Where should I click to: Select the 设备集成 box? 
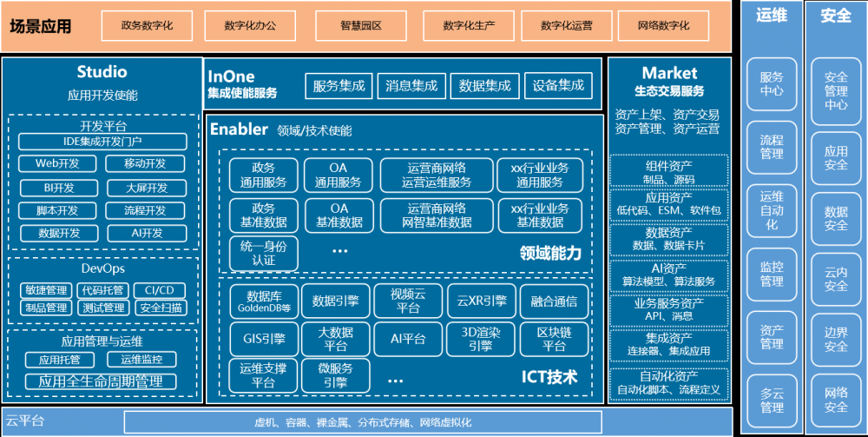click(x=558, y=86)
